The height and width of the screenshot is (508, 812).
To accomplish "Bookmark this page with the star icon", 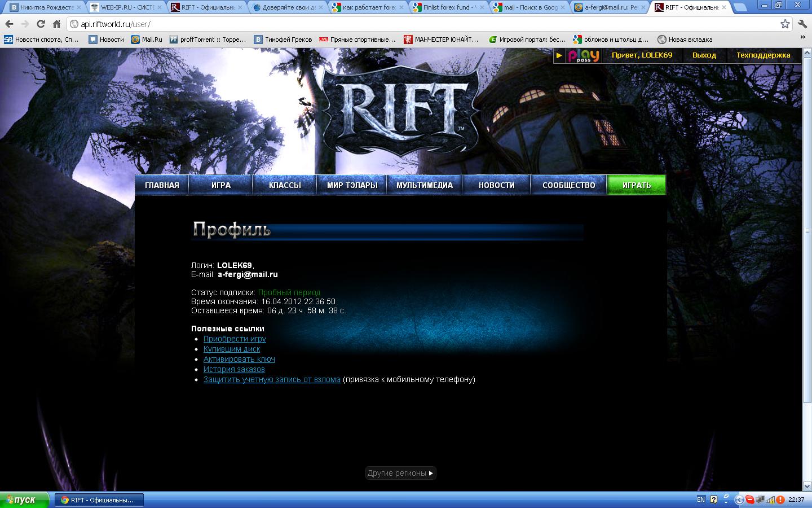I will [785, 24].
